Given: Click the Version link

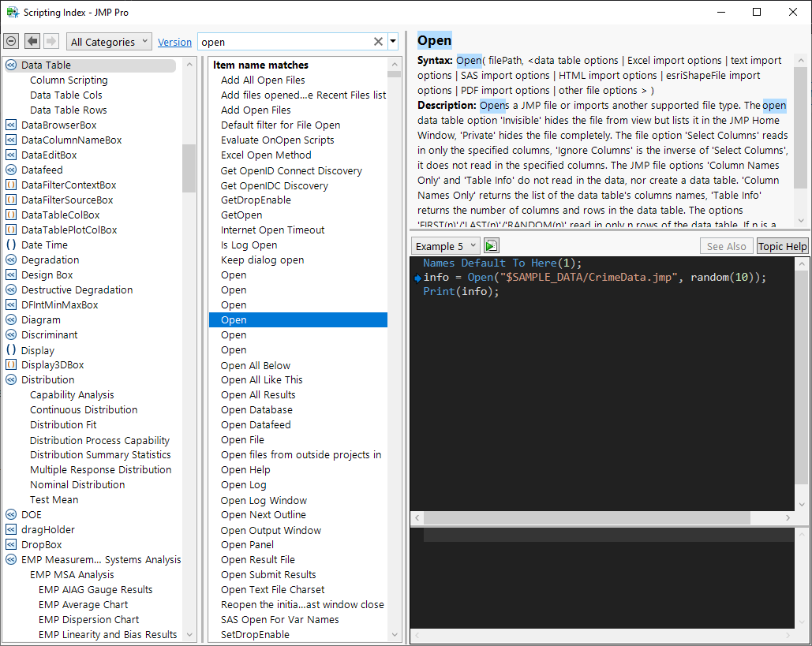Looking at the screenshot, I should pos(174,43).
